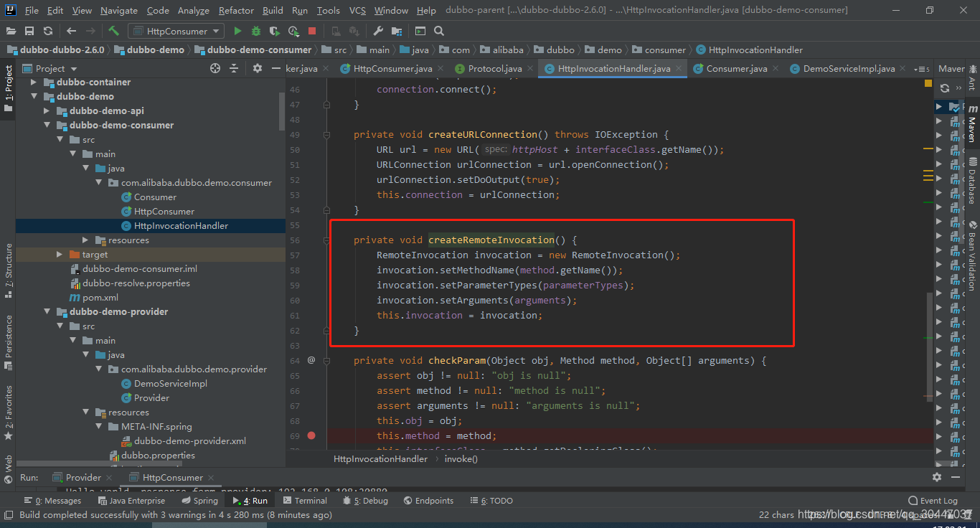This screenshot has height=528, width=980.
Task: Open the Debug tool window
Action: click(365, 501)
